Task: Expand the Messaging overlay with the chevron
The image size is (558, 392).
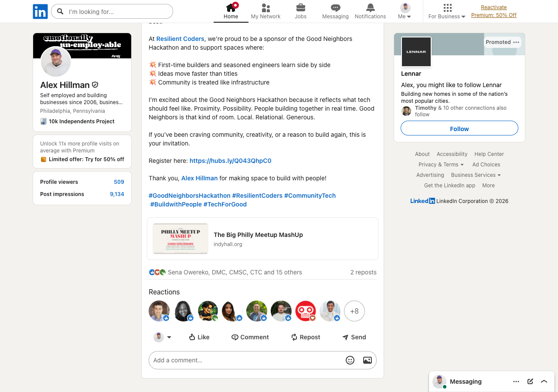Action: [x=544, y=382]
